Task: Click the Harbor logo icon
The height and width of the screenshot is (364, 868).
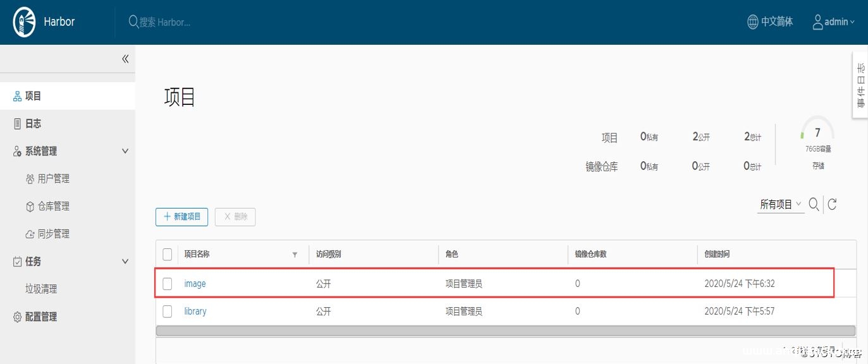Action: coord(23,21)
